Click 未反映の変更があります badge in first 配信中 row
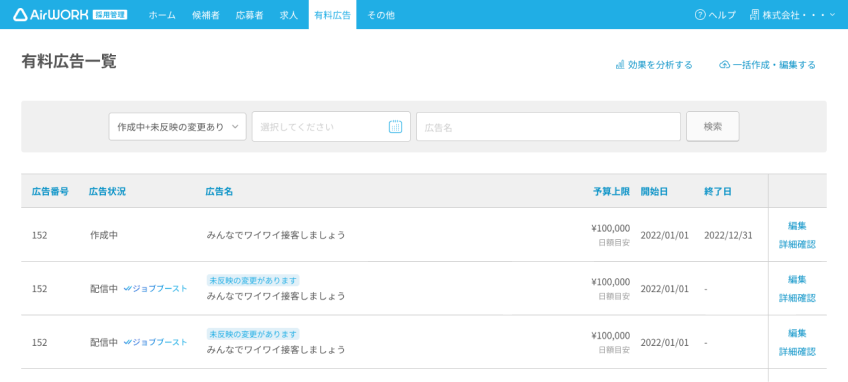This screenshot has height=382, width=848. (x=253, y=280)
